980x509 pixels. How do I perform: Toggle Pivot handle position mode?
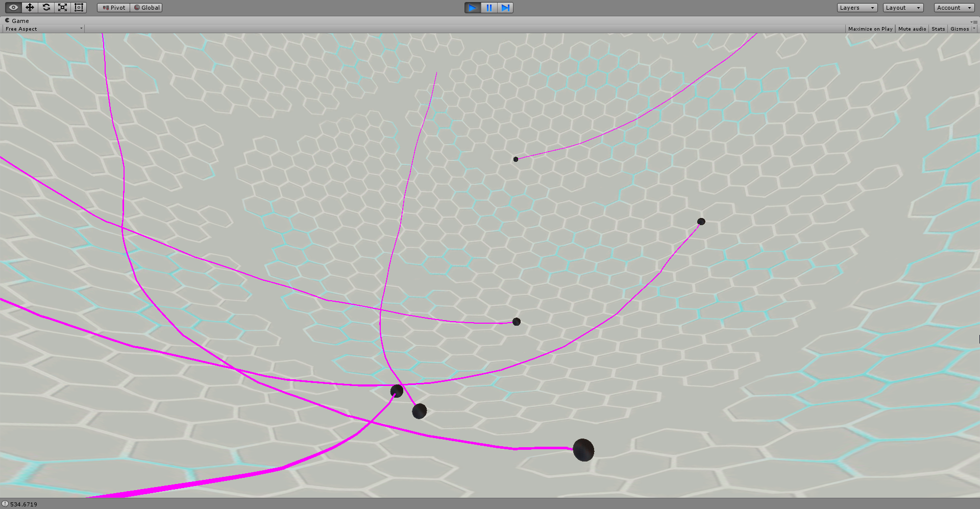(x=114, y=8)
